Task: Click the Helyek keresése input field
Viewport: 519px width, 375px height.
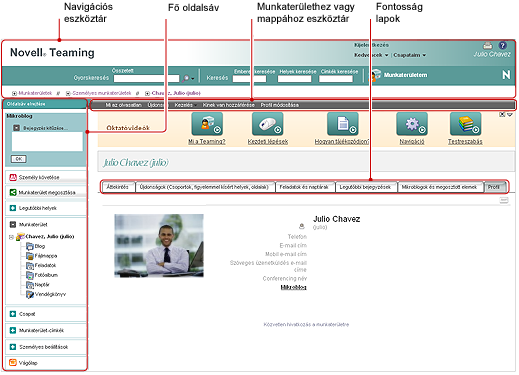Action: tap(294, 79)
